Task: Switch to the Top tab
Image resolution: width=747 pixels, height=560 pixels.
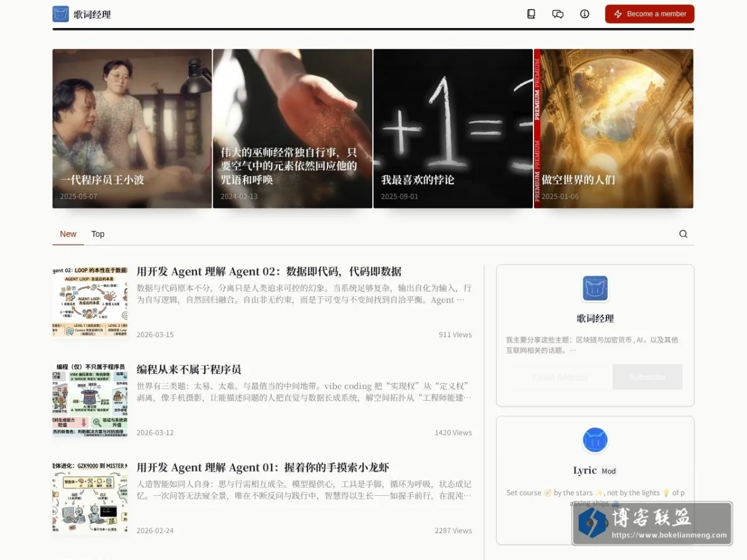Action: [98, 234]
